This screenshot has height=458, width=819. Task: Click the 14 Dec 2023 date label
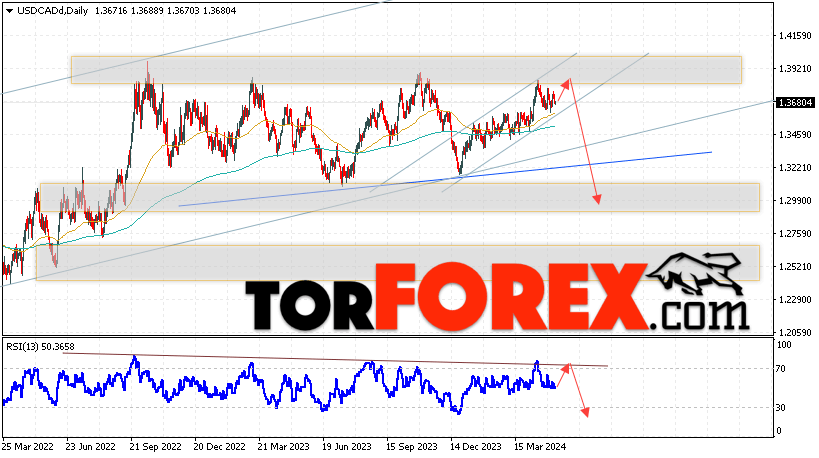[x=476, y=447]
